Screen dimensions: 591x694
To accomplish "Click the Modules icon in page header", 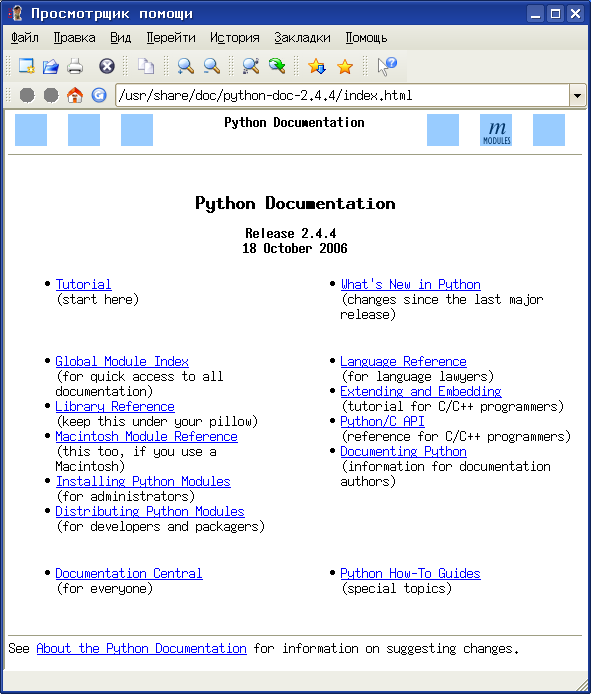I will (496, 130).
